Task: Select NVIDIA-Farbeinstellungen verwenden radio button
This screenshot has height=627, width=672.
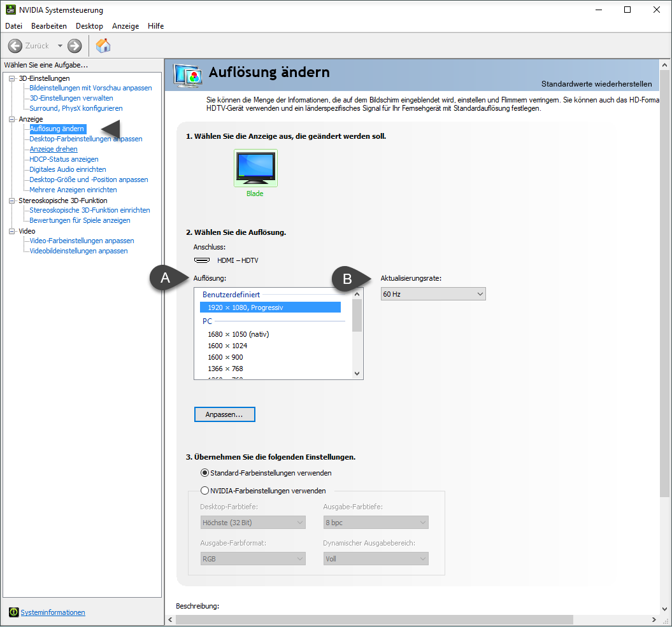Action: pyautogui.click(x=205, y=491)
